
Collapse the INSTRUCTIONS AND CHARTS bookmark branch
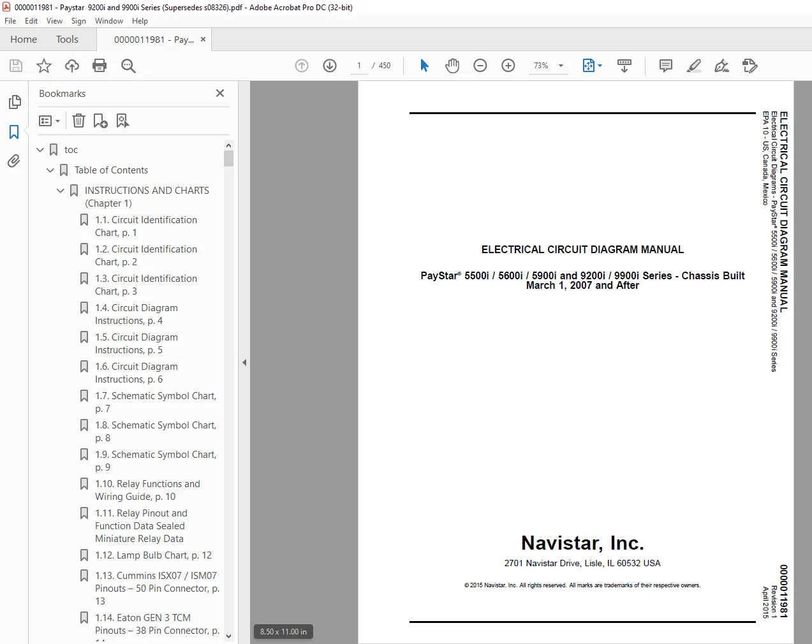coord(61,190)
